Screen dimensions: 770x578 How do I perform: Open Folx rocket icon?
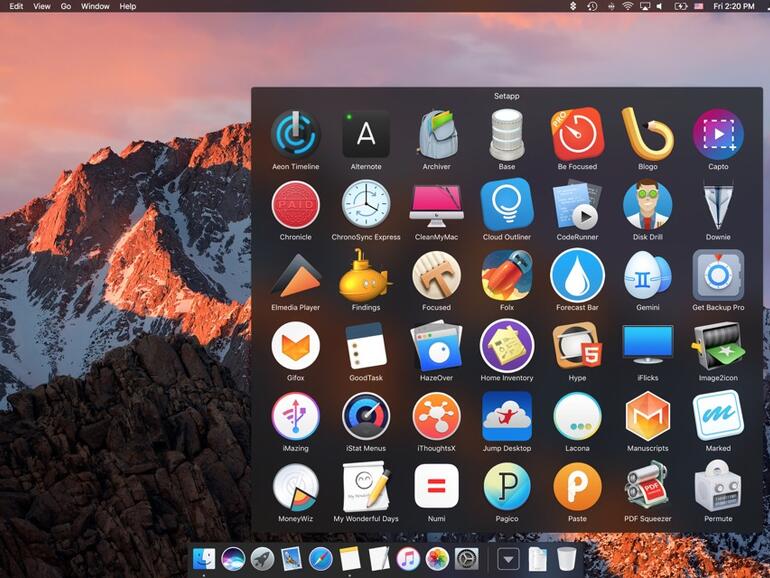[507, 275]
